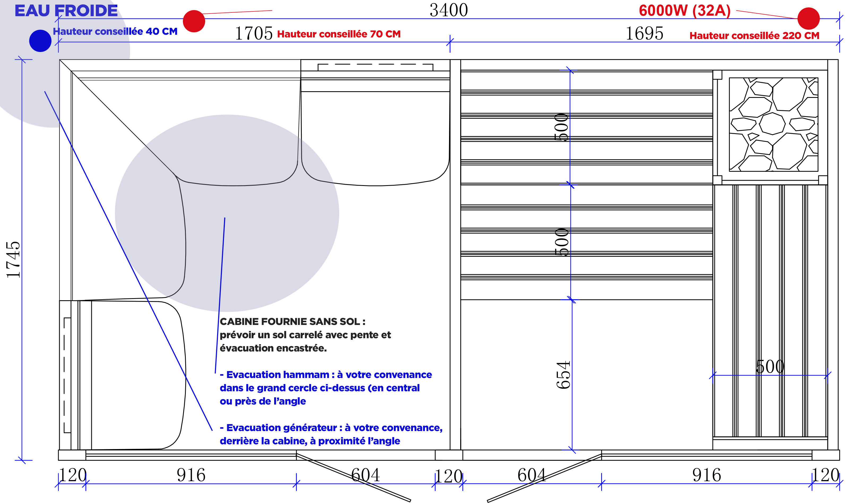The image size is (853, 504).
Task: Click the 3400 total width dimension
Action: tap(449, 10)
